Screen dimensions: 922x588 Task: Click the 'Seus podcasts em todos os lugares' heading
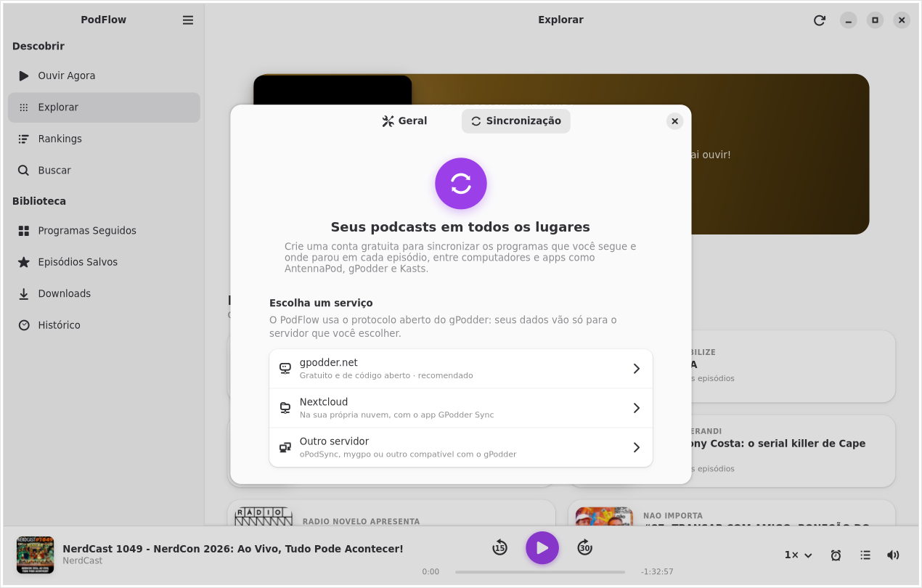(460, 227)
